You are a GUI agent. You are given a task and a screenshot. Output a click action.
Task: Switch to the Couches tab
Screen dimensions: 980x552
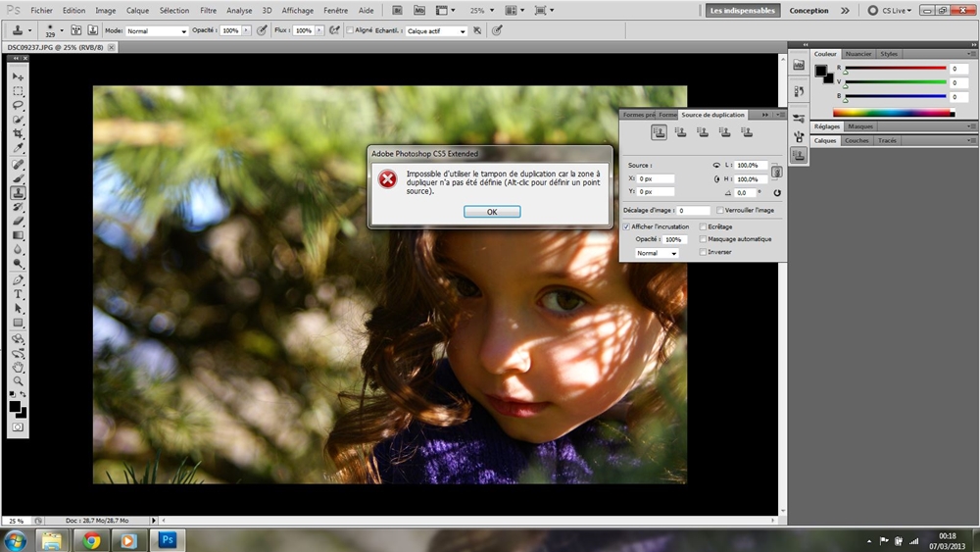click(857, 140)
